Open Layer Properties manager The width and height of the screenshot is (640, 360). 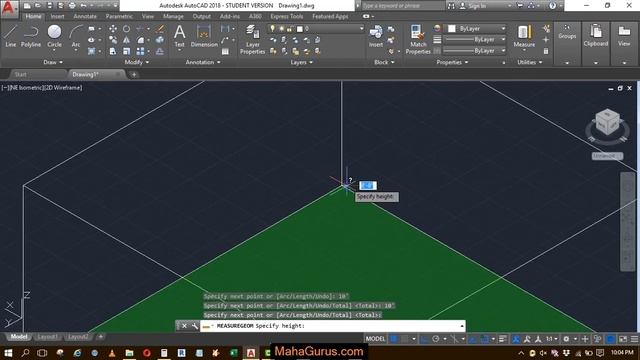252,40
